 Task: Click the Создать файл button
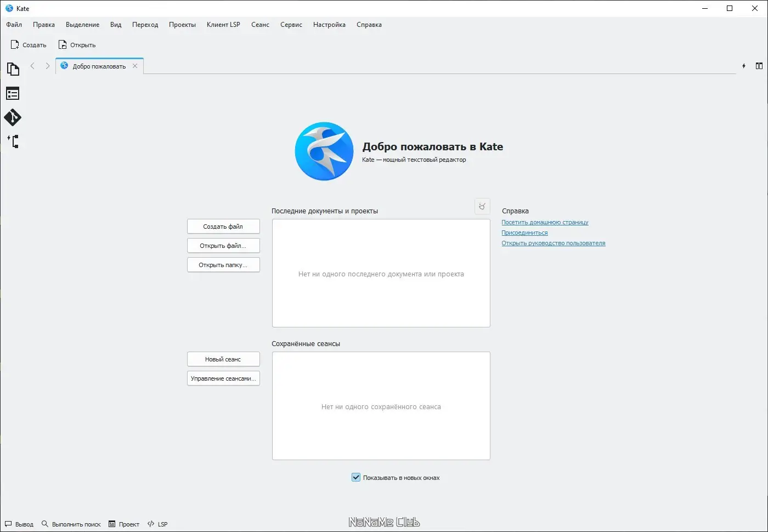point(223,227)
